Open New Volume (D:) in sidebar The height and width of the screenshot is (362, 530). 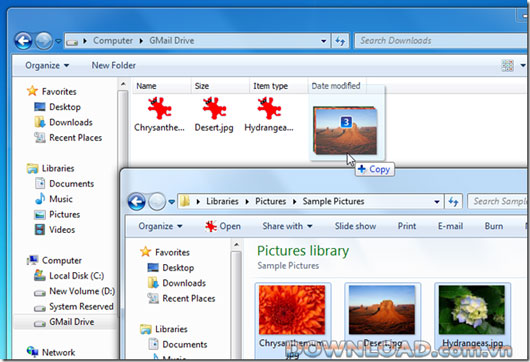pyautogui.click(x=75, y=291)
